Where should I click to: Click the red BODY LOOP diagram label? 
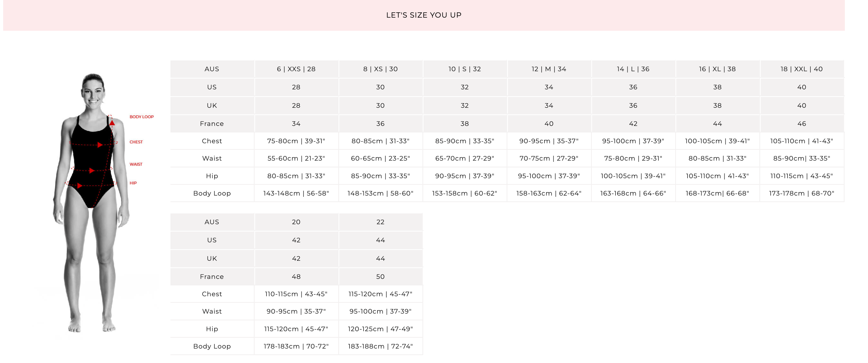(142, 117)
